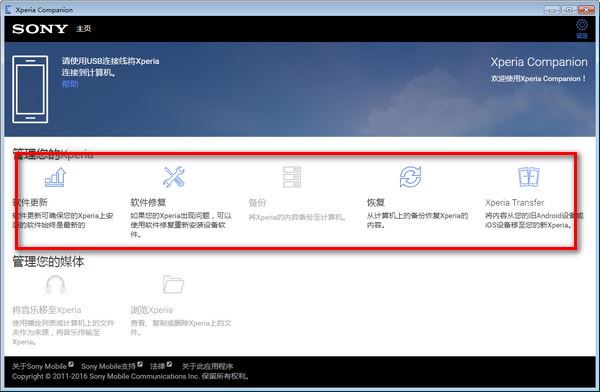This screenshot has width=600, height=392.
Task: Click the 欢迎使用Xperia Companion welcome text
Action: coord(538,78)
